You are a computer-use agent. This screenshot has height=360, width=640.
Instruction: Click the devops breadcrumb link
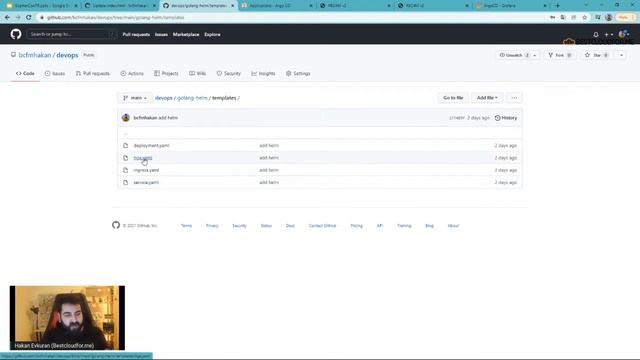[x=164, y=98]
